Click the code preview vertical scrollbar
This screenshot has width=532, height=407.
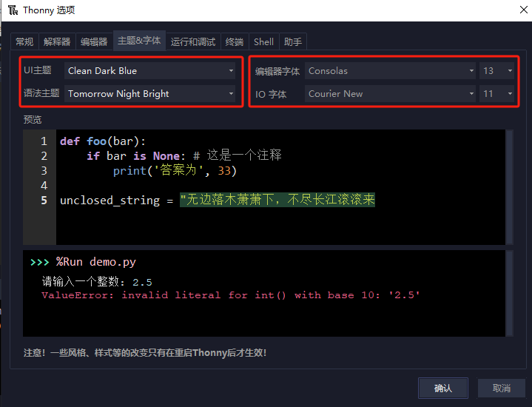pos(509,186)
